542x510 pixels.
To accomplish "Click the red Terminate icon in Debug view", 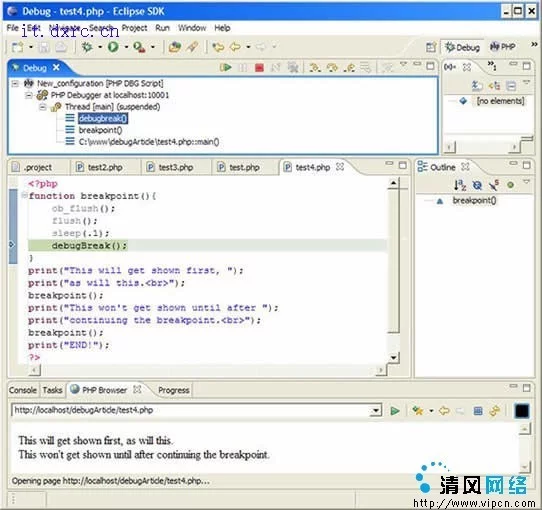I will click(259, 67).
